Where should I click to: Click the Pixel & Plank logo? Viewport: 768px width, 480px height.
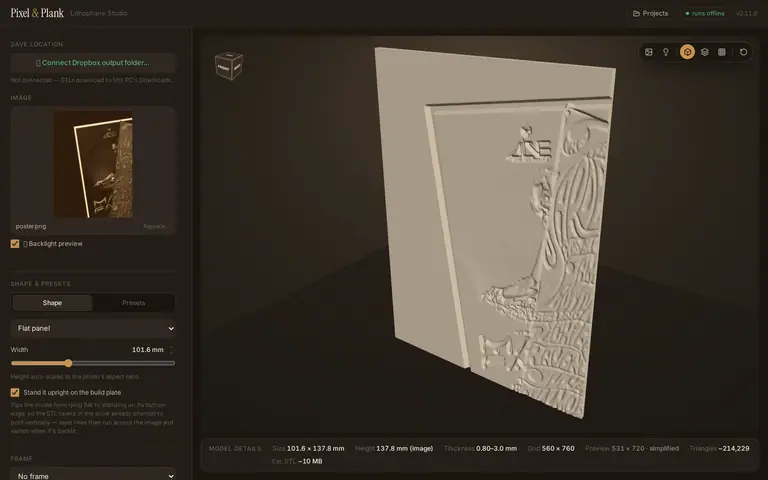click(x=37, y=13)
